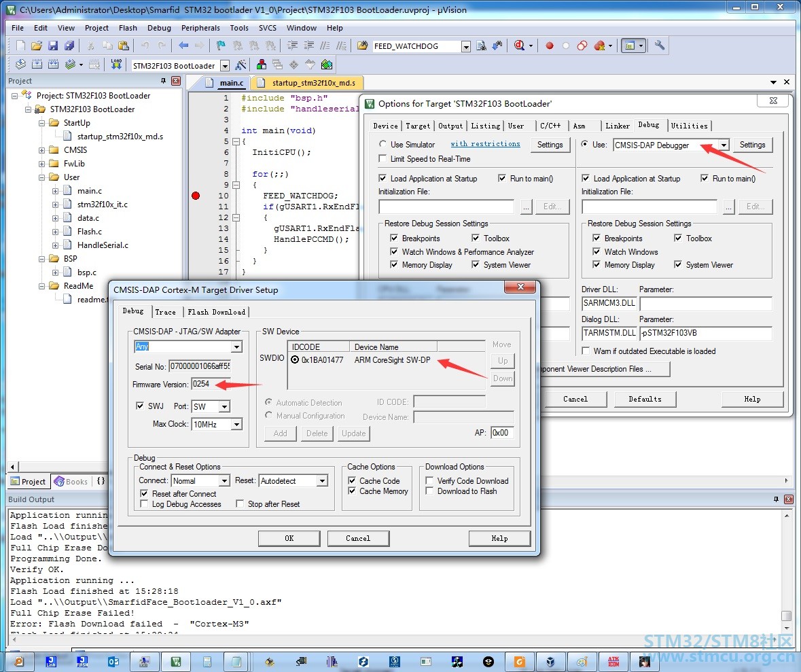Open Reset Autodetect dropdown

(x=322, y=481)
